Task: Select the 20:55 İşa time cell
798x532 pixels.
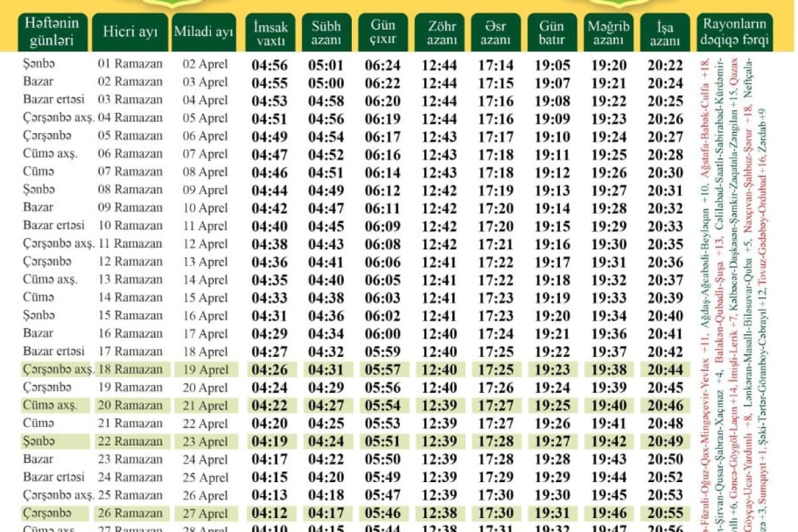Action: tap(665, 513)
